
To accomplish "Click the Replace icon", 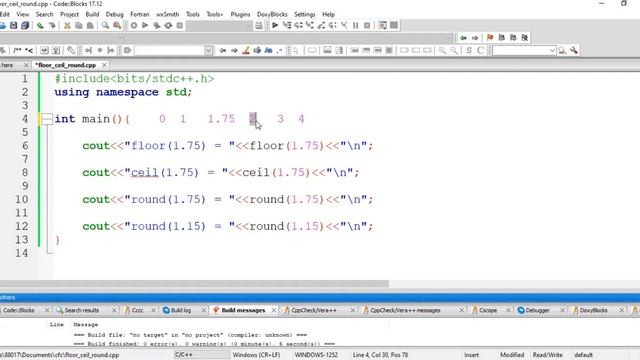I will tap(117, 25).
